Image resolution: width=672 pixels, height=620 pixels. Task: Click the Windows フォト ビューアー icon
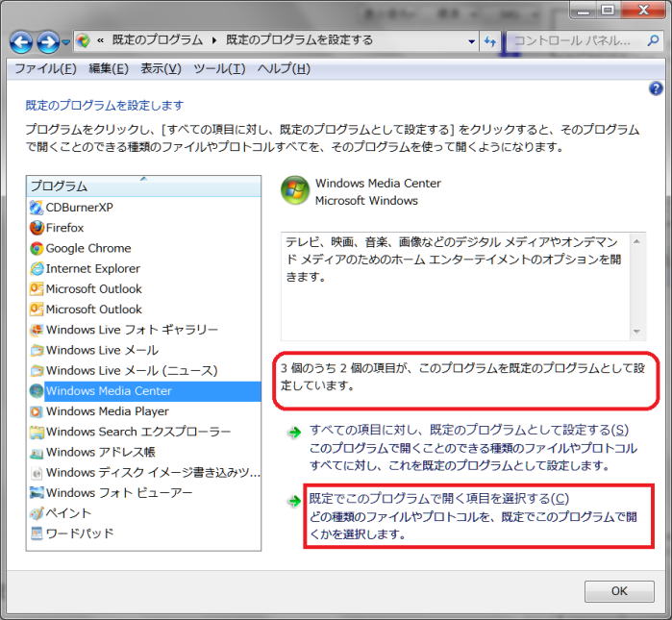[x=37, y=493]
